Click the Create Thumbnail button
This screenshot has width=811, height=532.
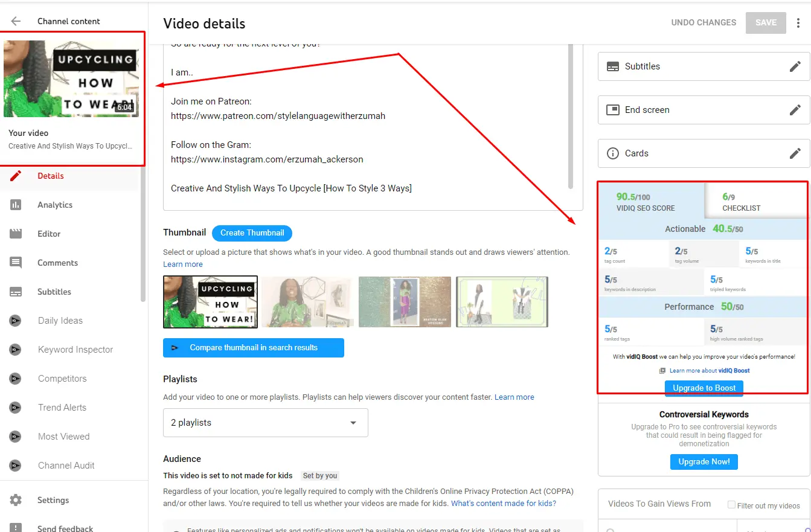(x=252, y=233)
